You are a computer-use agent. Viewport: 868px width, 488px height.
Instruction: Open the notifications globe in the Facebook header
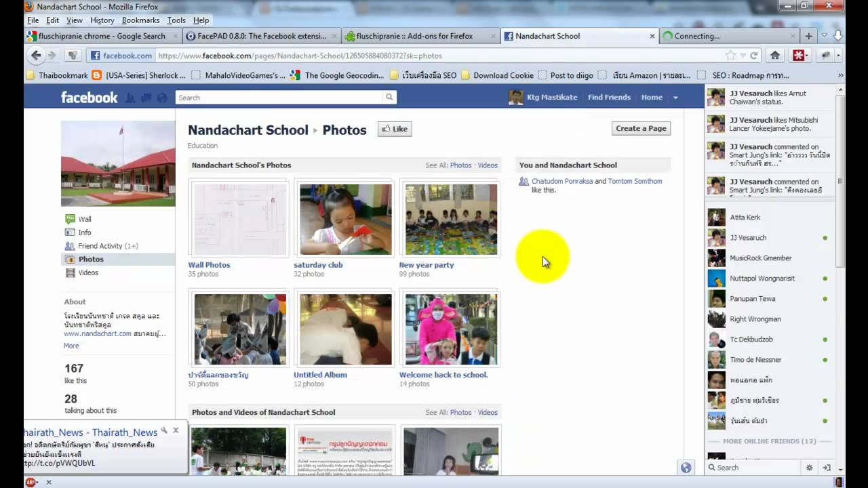click(161, 98)
